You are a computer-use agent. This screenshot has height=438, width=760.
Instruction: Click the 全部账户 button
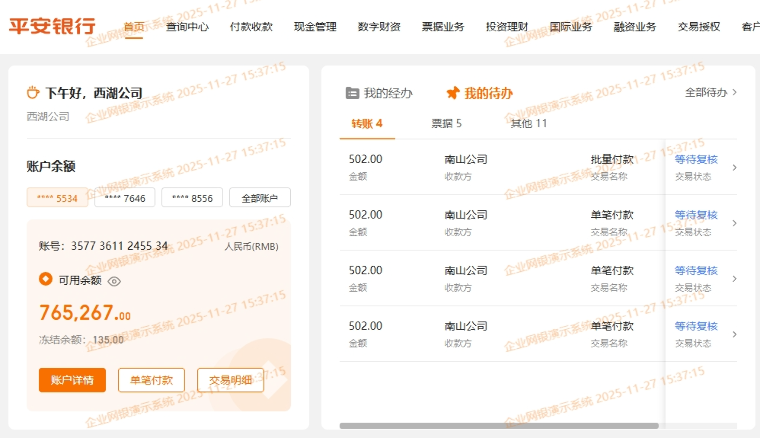tap(260, 198)
